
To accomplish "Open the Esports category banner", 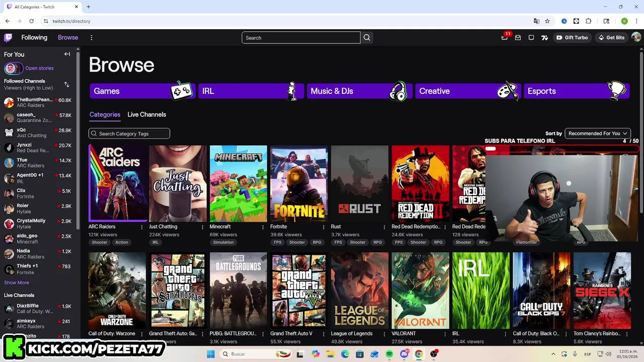I will tap(576, 91).
